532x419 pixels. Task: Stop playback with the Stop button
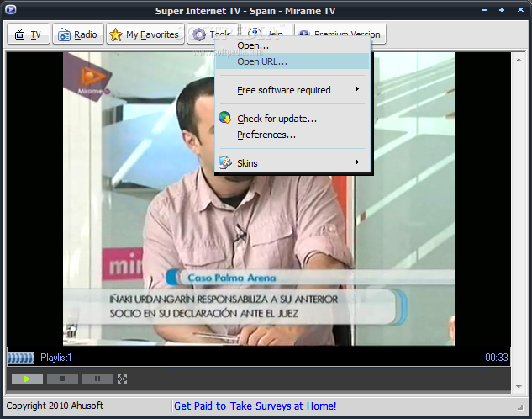coord(62,379)
